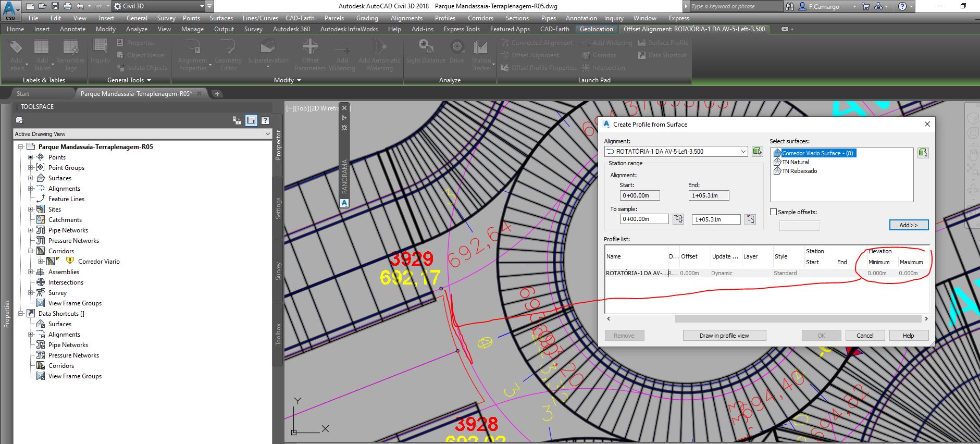Viewport: 980px width, 444px height.
Task: Open the Toolspace help icon
Action: click(265, 120)
